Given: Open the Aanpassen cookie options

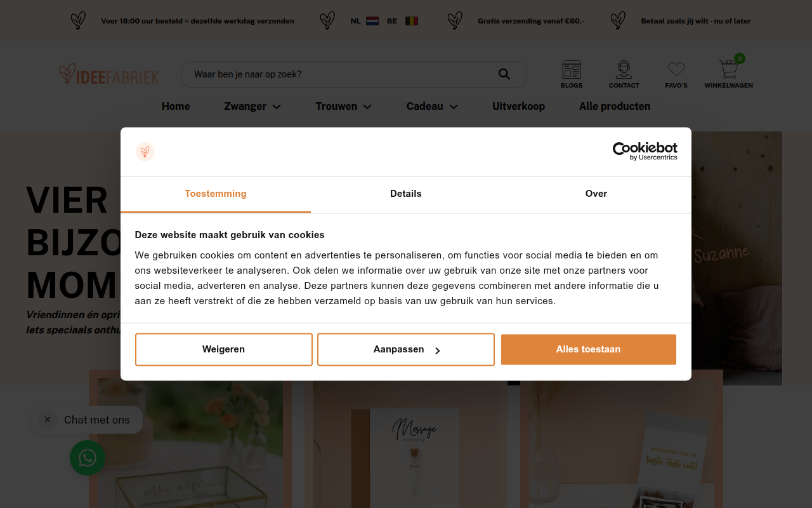Looking at the screenshot, I should 406,350.
